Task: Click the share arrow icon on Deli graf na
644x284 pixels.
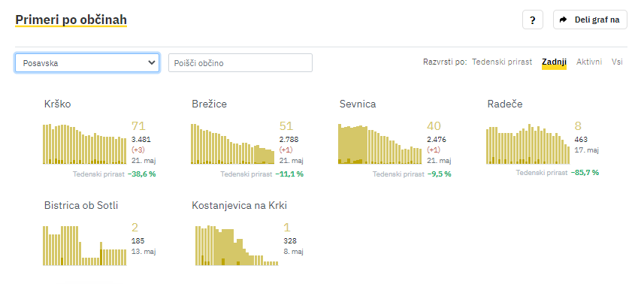Action: pyautogui.click(x=564, y=20)
